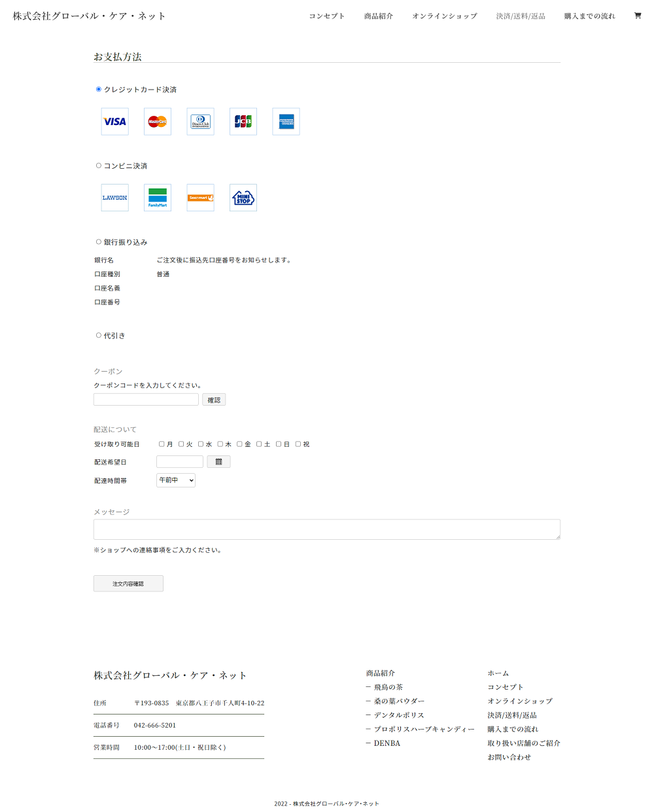Open コンセプト in the top navigation

pyautogui.click(x=327, y=16)
